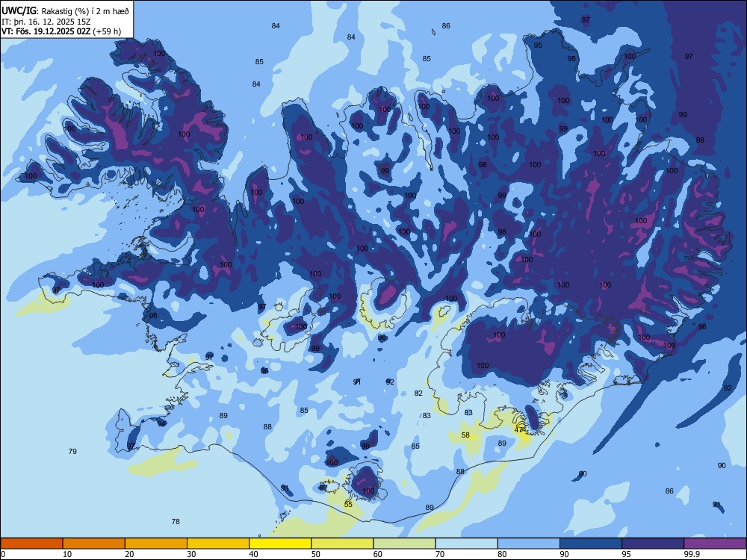The width and height of the screenshot is (747, 560).
Task: Click the 70–80 pale blue legend swatch
Action: [x=467, y=544]
